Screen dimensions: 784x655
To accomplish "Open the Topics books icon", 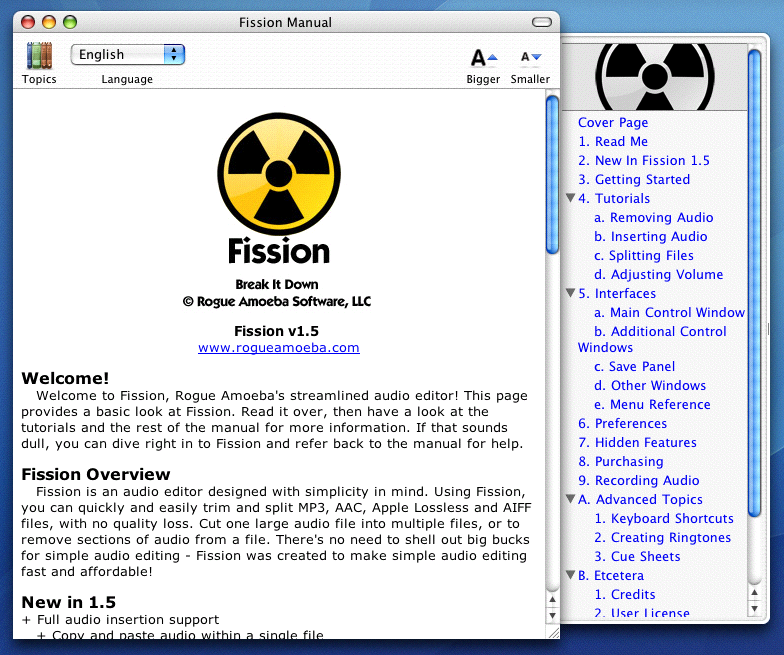I will click(x=39, y=56).
